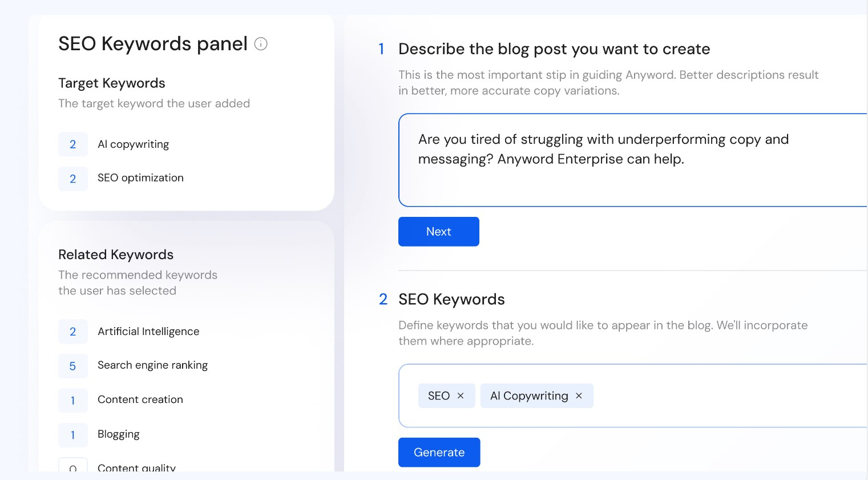The width and height of the screenshot is (868, 480).
Task: Click the count badge next to Blogging
Action: 73,435
